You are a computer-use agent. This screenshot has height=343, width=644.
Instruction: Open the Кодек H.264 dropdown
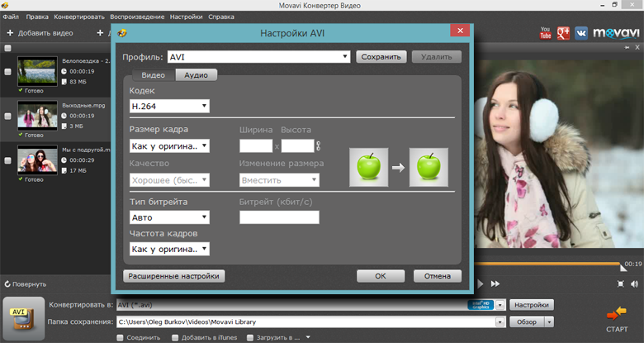169,106
